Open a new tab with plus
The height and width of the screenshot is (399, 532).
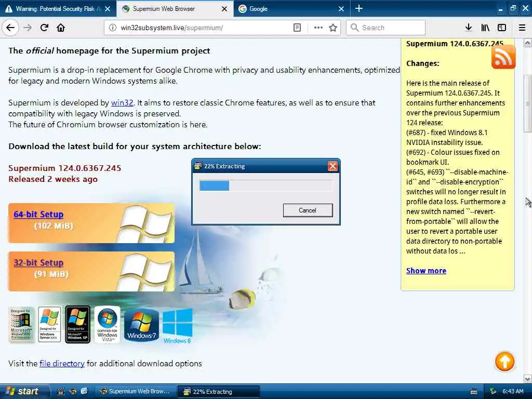pyautogui.click(x=358, y=8)
